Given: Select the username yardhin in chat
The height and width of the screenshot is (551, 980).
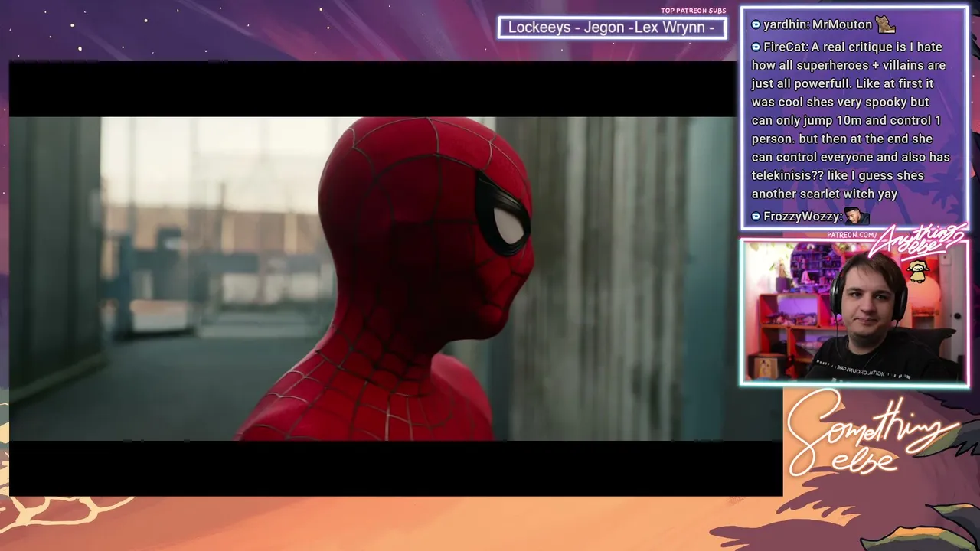Looking at the screenshot, I should (785, 25).
